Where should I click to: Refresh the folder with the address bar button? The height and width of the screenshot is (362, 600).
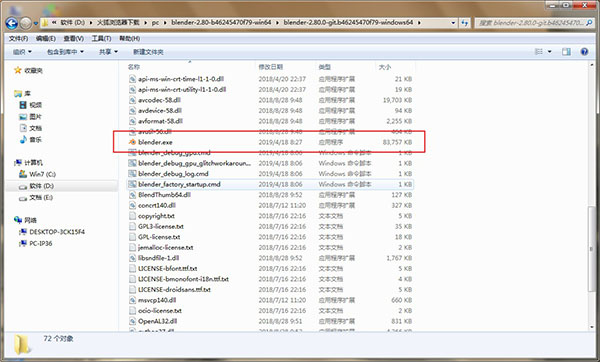465,23
